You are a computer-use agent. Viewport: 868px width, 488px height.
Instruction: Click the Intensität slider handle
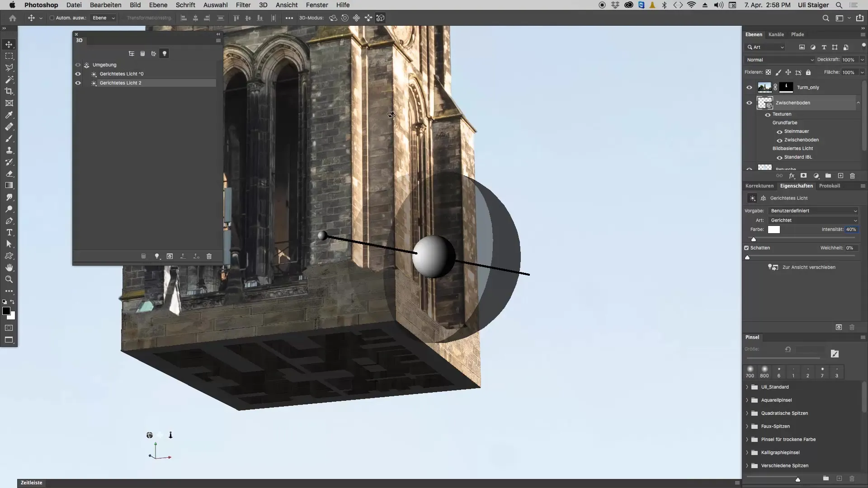pos(753,239)
